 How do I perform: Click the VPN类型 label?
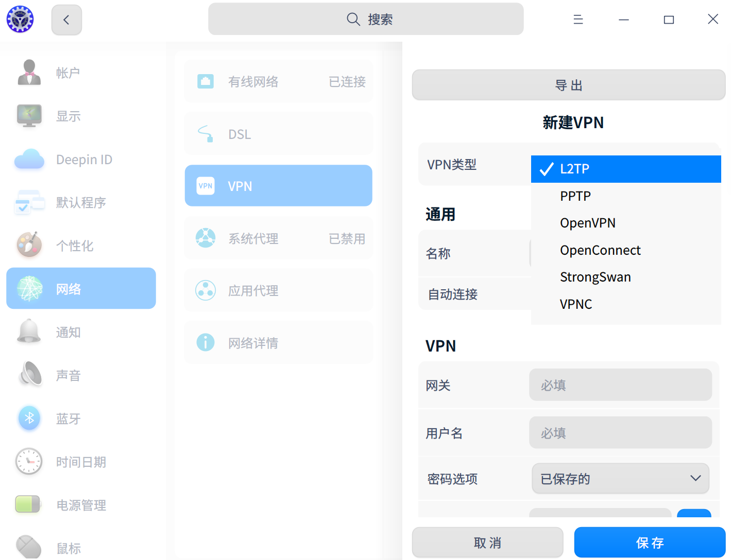click(x=452, y=165)
